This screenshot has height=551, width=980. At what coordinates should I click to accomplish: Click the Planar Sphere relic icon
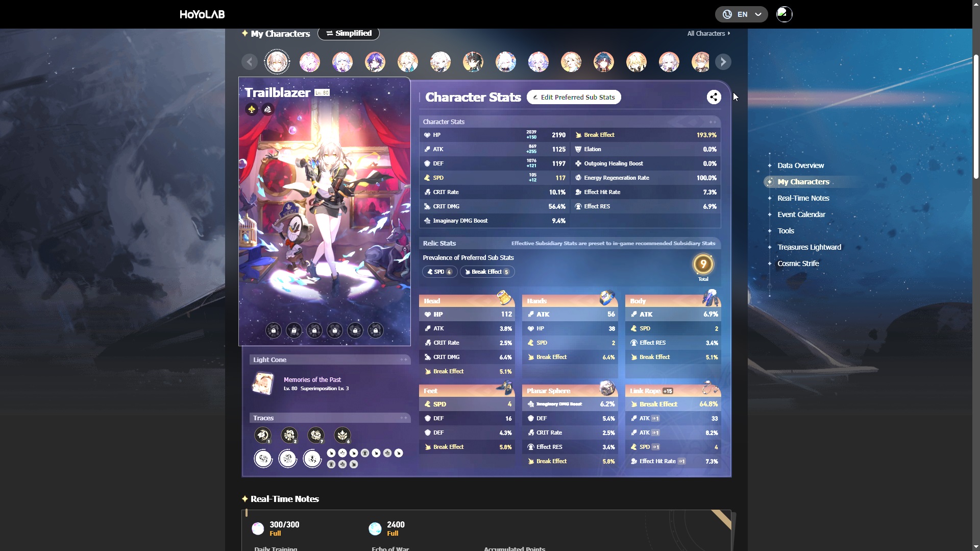pyautogui.click(x=607, y=388)
